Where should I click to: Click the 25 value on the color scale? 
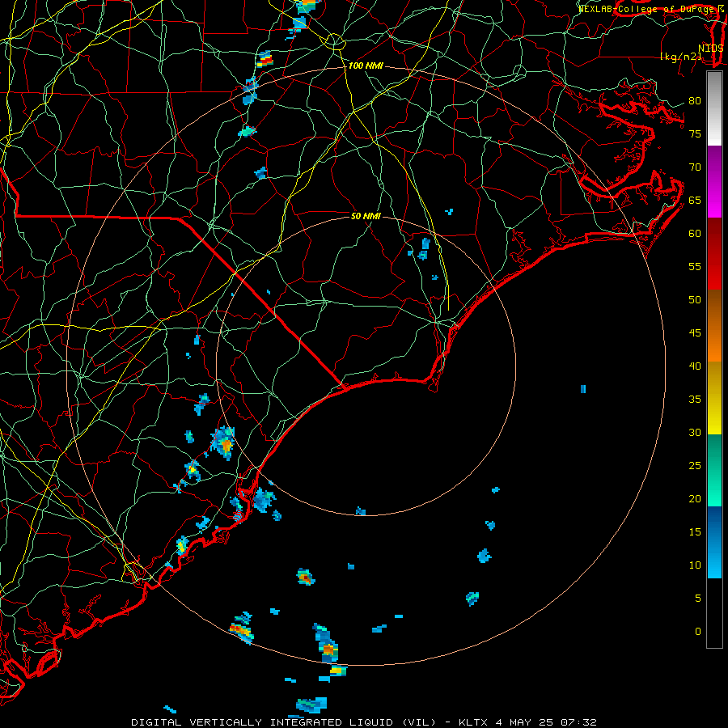click(695, 466)
